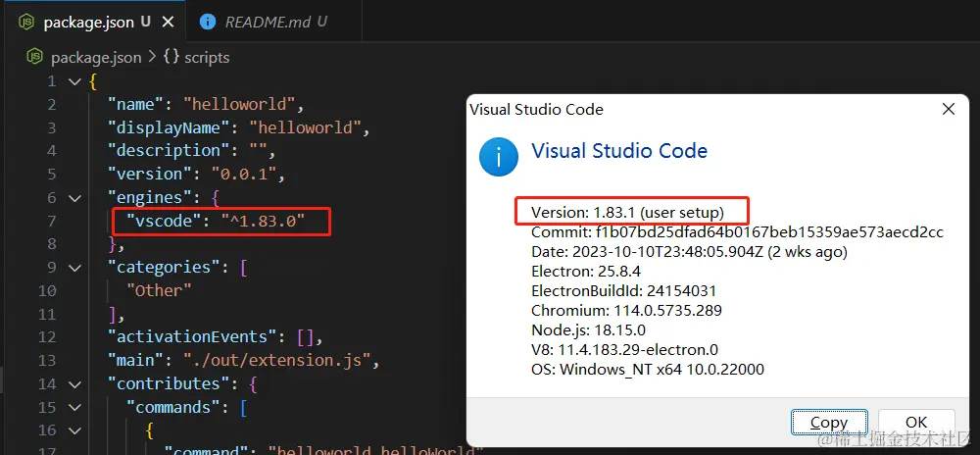Viewport: 980px width, 455px height.
Task: Close the package.json editor tab
Action: tap(168, 22)
